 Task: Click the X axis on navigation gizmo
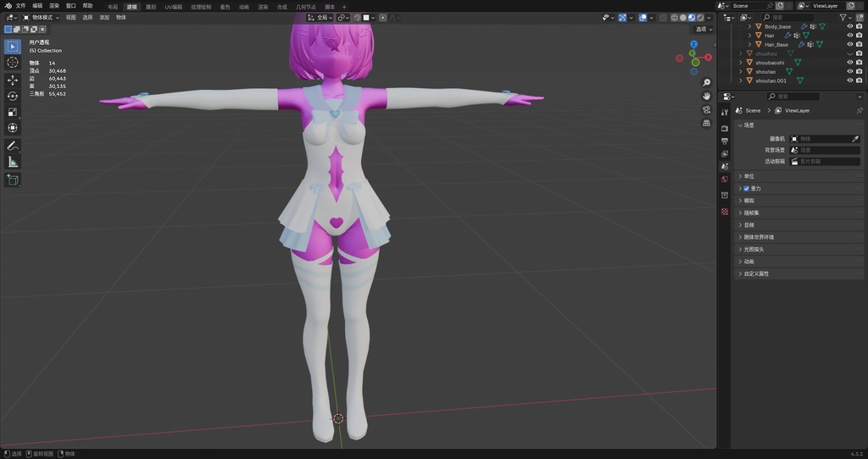click(708, 57)
